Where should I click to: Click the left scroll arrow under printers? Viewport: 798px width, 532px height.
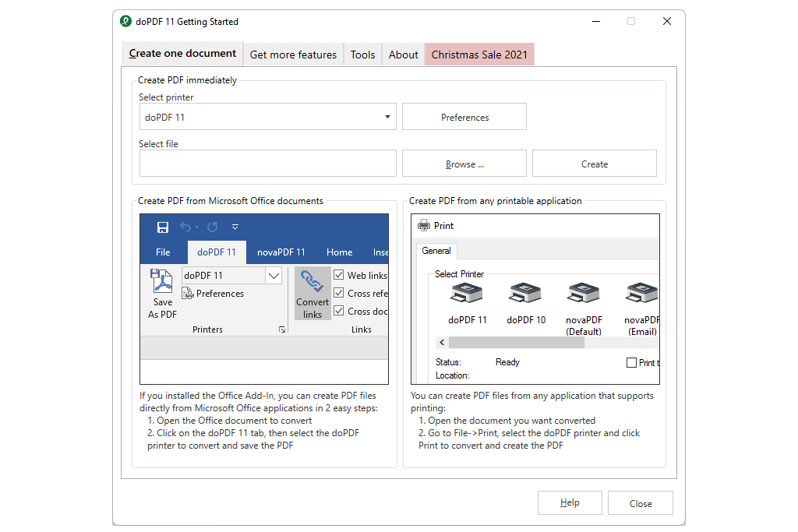tap(442, 342)
